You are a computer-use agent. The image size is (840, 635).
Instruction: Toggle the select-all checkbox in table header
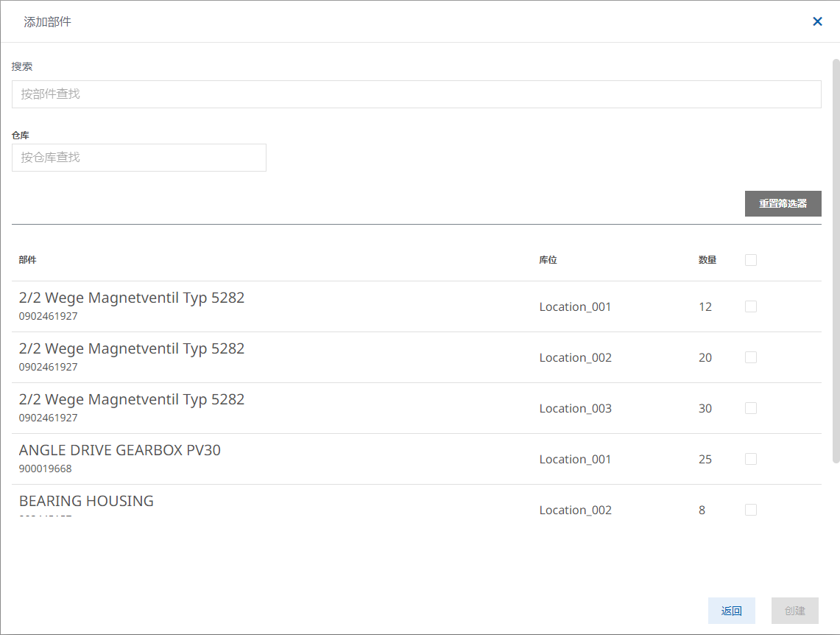pyautogui.click(x=751, y=259)
